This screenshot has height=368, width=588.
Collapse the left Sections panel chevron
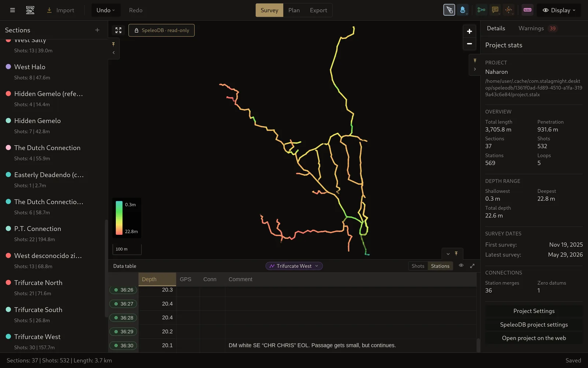tap(114, 53)
